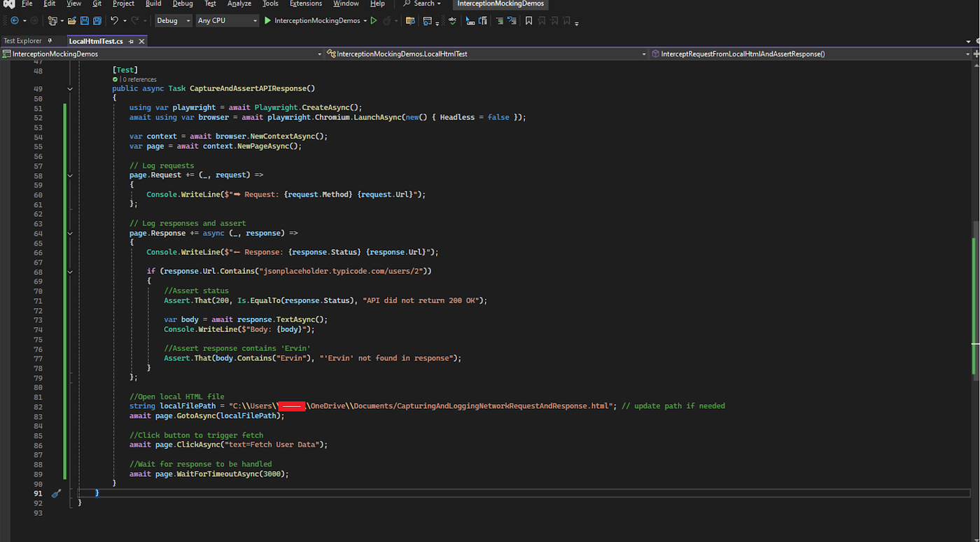Viewport: 980px width, 542px height.
Task: Click the Save All icon
Action: [x=97, y=21]
